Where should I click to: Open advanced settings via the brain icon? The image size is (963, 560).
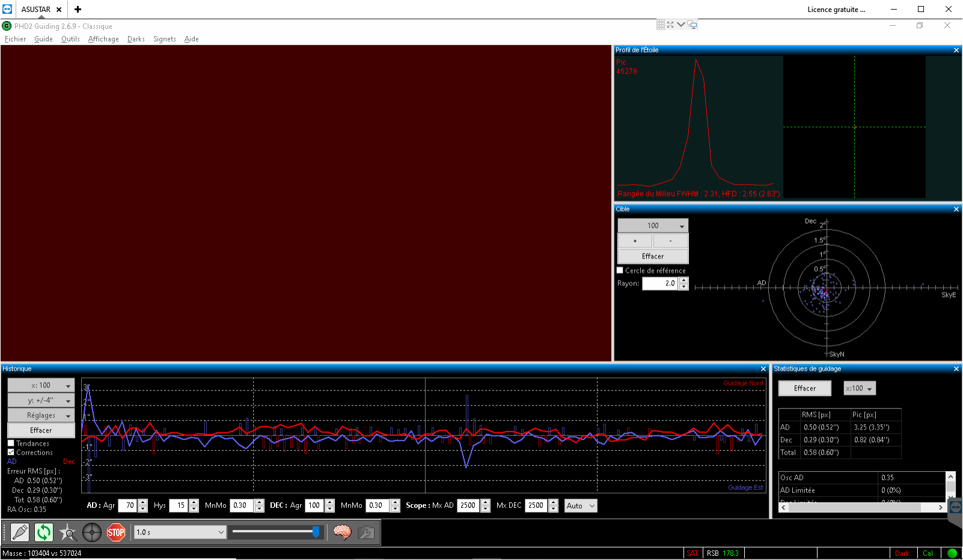pyautogui.click(x=342, y=532)
